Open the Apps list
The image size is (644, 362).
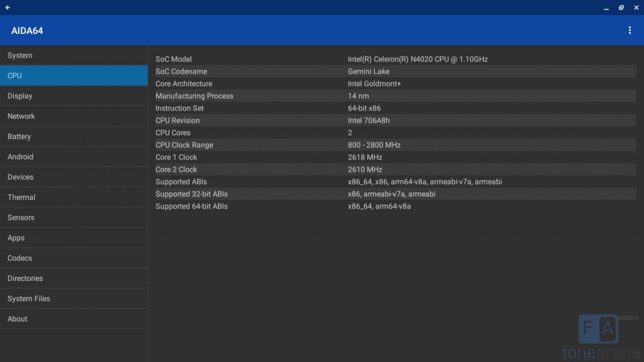pyautogui.click(x=74, y=238)
